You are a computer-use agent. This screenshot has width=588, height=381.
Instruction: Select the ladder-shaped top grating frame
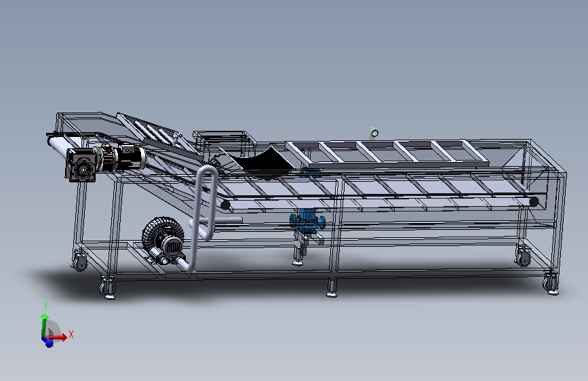pos(387,153)
